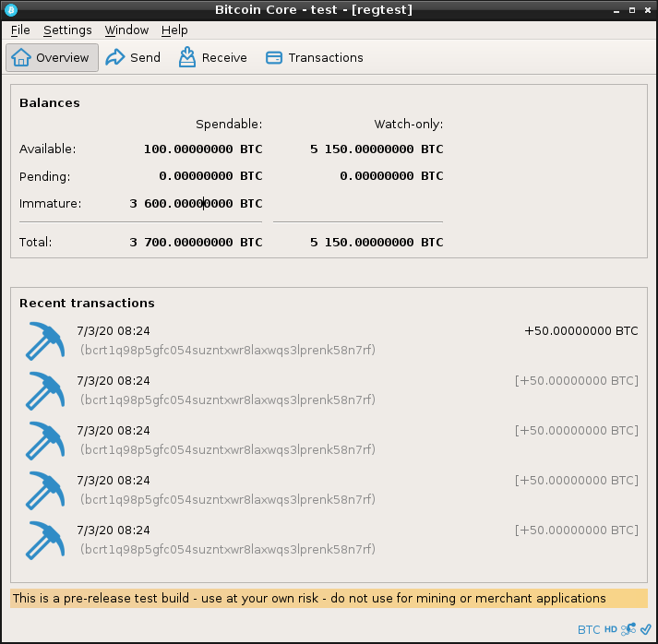
Task: Click the Total: label
Action: pyautogui.click(x=36, y=242)
